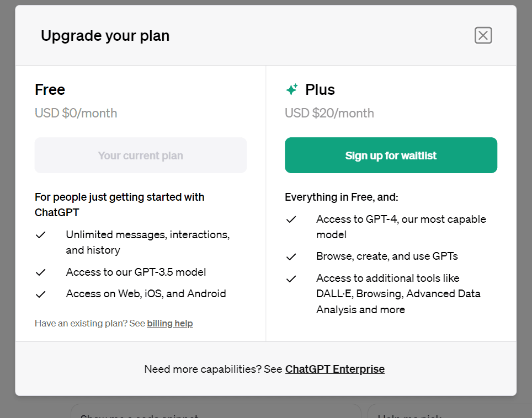Open the billing help link
Image resolution: width=532 pixels, height=418 pixels.
pyautogui.click(x=170, y=324)
